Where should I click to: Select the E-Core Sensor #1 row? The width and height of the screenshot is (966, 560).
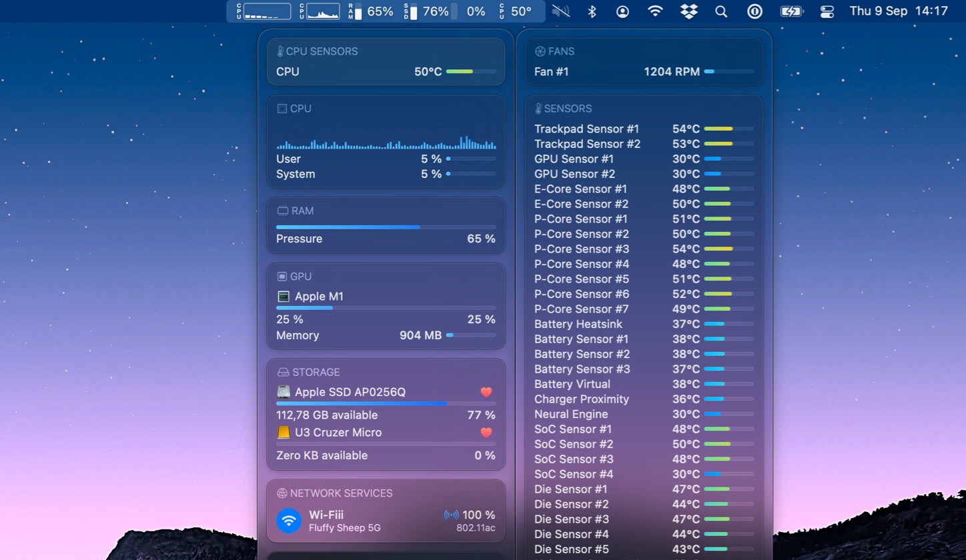click(644, 189)
